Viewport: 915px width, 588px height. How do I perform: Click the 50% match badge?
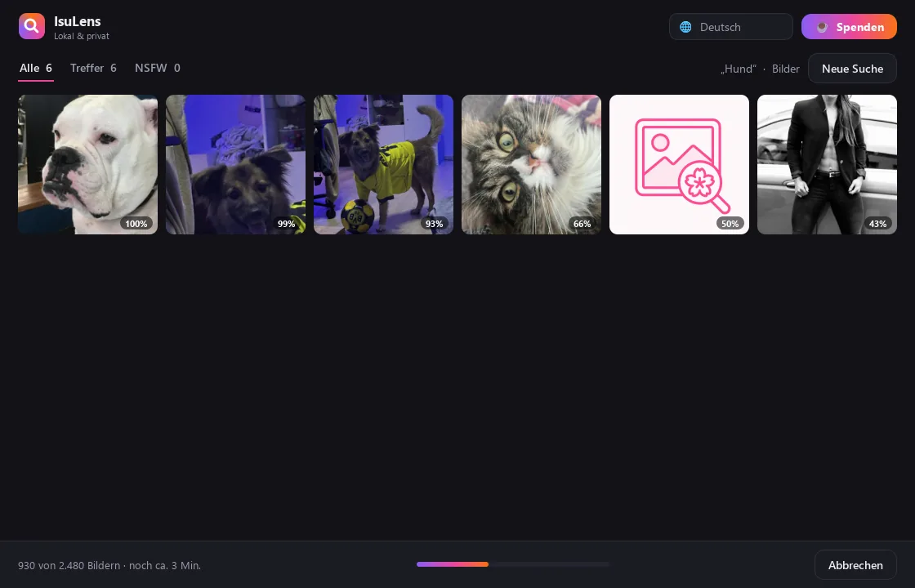(x=730, y=224)
